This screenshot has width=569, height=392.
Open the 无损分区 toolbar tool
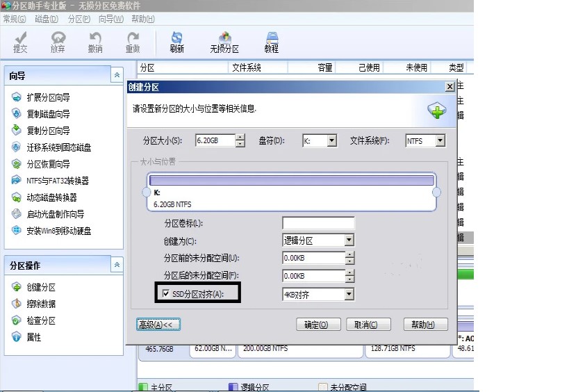[224, 42]
